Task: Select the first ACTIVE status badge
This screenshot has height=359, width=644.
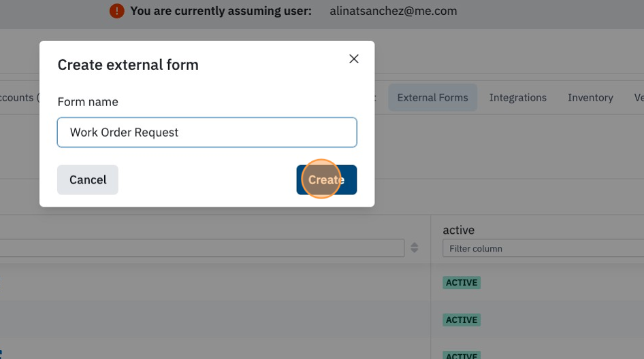Action: click(x=462, y=283)
